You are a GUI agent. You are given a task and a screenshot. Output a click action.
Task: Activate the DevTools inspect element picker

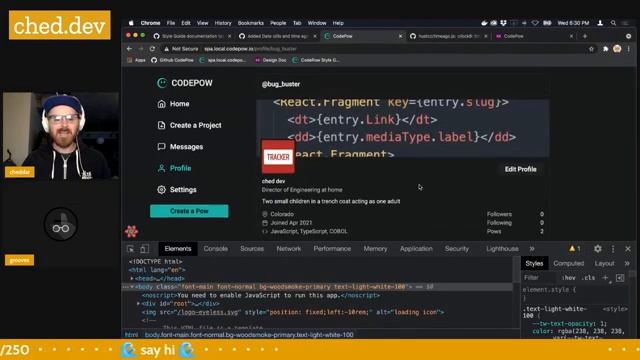(131, 249)
